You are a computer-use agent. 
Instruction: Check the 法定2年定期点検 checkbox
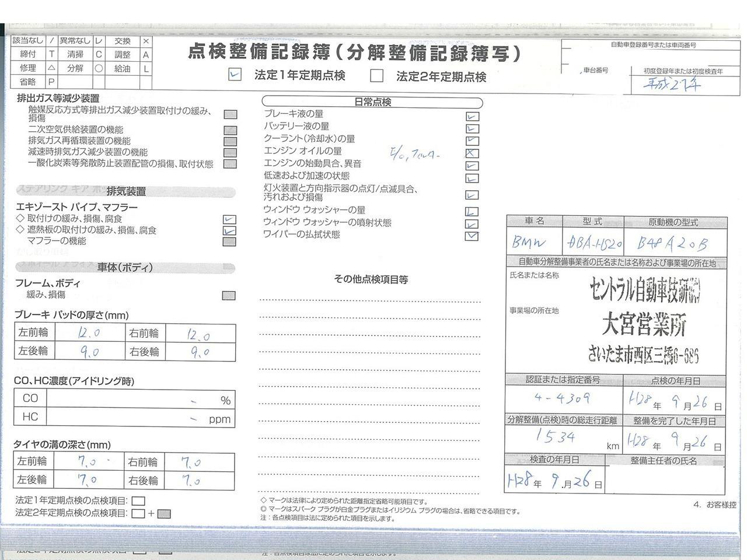(x=377, y=76)
